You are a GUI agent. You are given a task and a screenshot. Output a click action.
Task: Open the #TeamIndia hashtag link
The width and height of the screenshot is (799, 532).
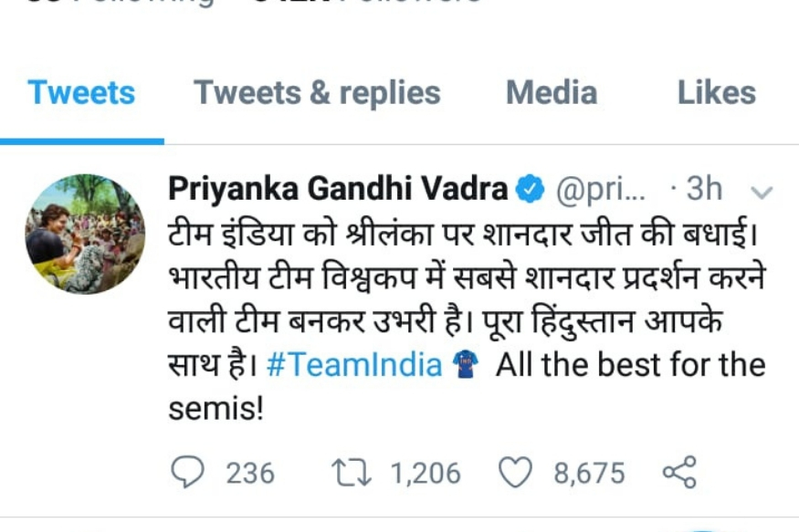(x=354, y=365)
